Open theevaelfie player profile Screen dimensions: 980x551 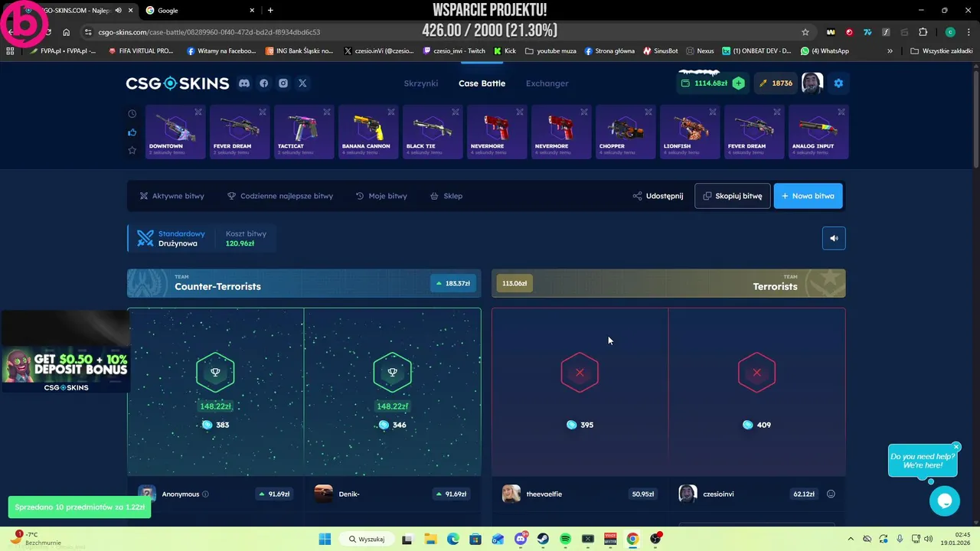tap(544, 494)
